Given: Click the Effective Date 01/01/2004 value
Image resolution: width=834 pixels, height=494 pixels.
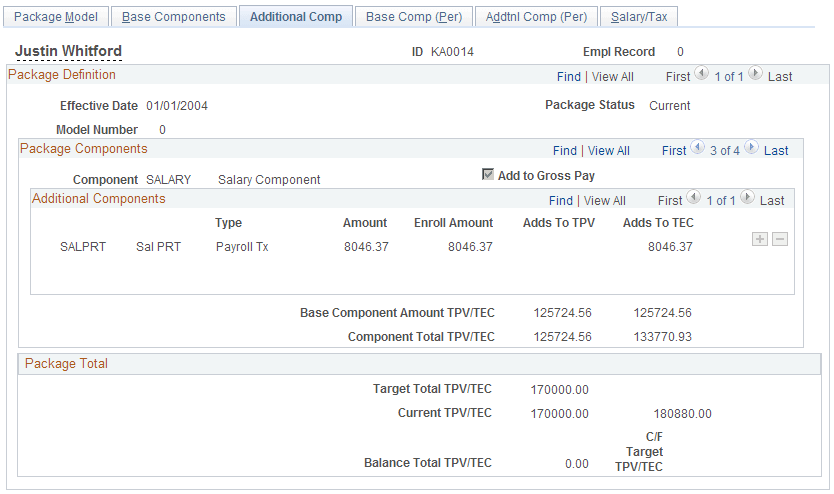Looking at the screenshot, I should 177,106.
